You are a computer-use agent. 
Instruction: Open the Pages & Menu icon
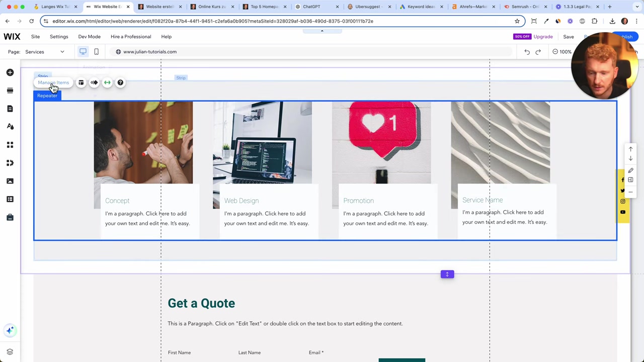click(10, 109)
